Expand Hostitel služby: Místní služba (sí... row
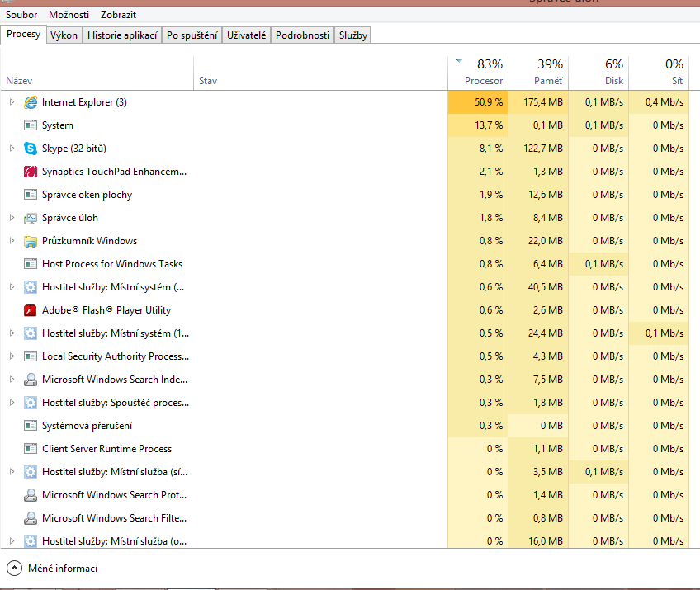 pos(12,472)
